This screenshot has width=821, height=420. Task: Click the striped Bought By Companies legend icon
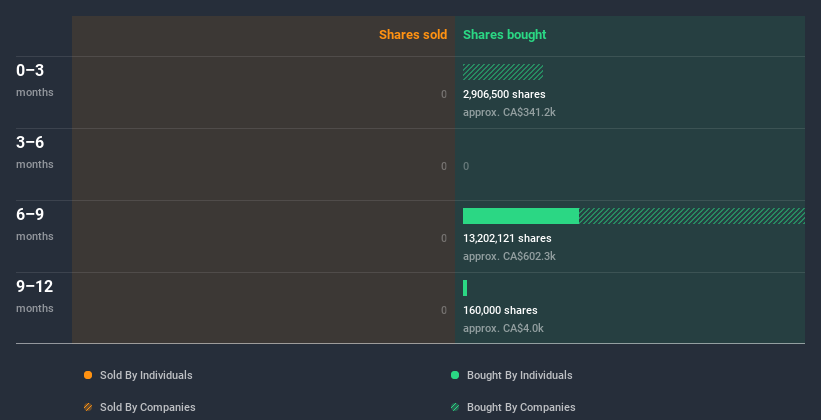pyautogui.click(x=455, y=407)
